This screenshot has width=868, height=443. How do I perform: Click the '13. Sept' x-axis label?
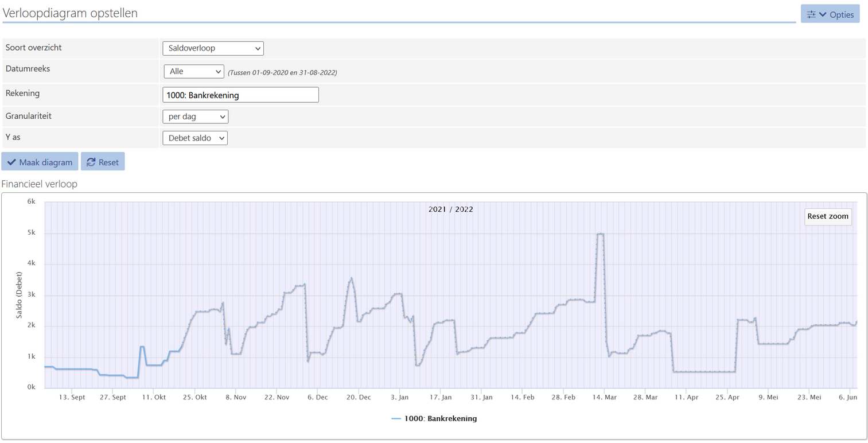pos(72,397)
